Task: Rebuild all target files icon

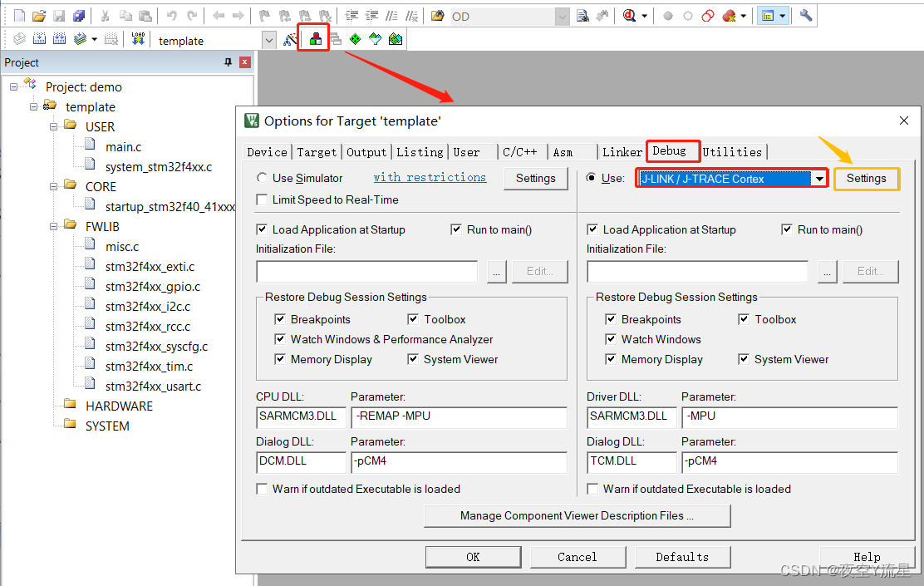Action: (60, 39)
